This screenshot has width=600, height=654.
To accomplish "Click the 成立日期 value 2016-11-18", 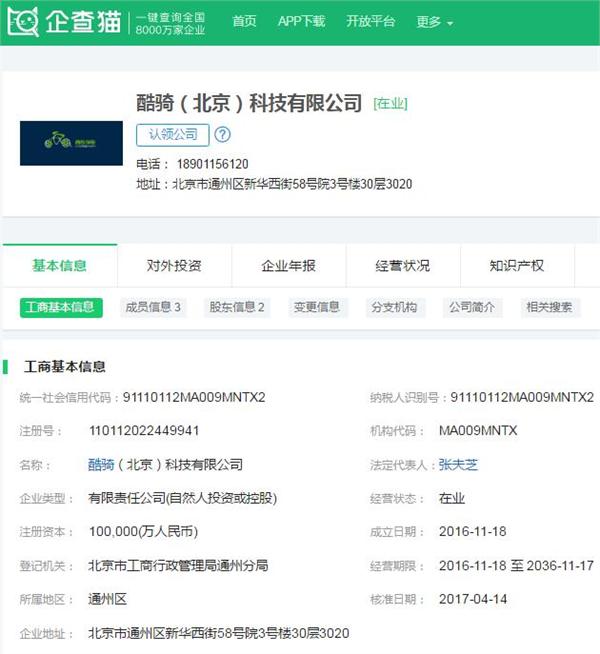I will click(x=473, y=532).
